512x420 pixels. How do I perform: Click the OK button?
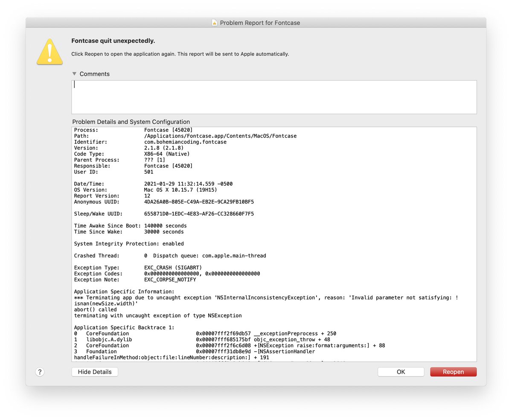coord(401,372)
